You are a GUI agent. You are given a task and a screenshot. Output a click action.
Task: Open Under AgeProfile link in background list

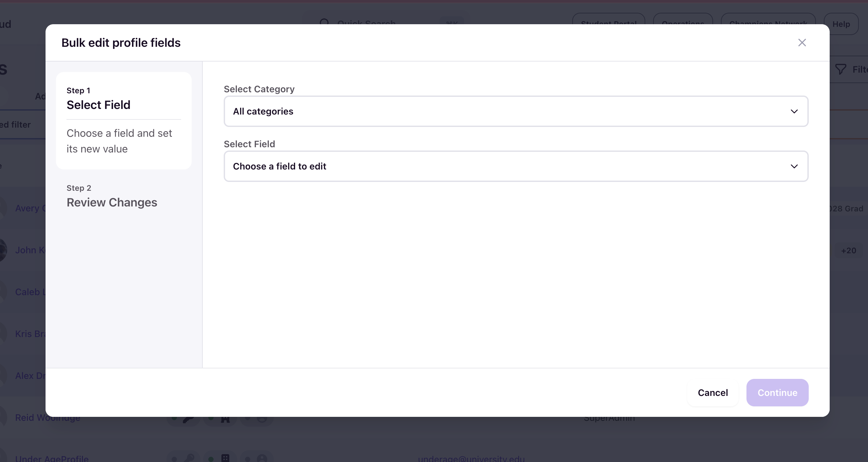(x=52, y=458)
